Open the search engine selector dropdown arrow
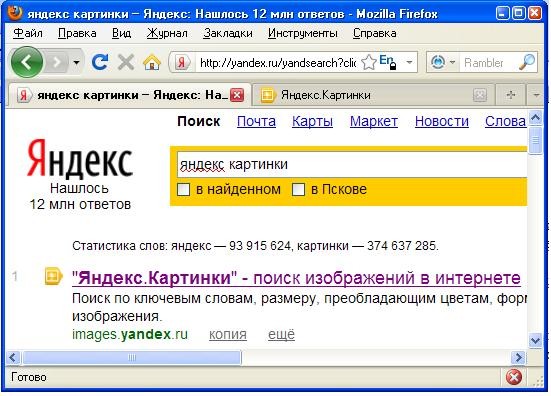Viewport: 551px width, 396px height. [453, 63]
